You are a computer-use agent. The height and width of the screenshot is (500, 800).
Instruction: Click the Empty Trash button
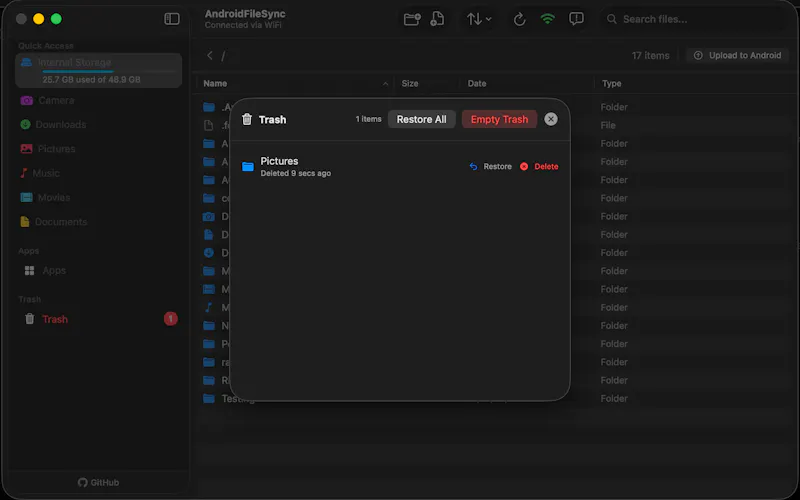[x=499, y=119]
